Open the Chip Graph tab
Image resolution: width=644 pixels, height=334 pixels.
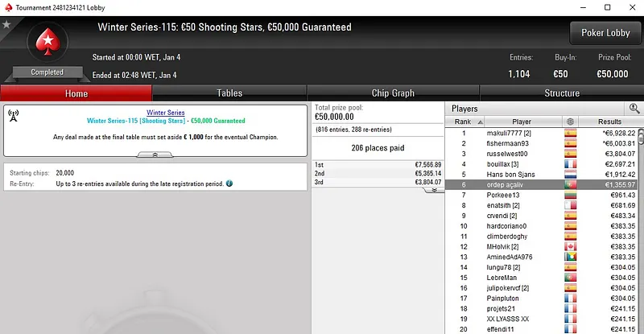point(393,93)
